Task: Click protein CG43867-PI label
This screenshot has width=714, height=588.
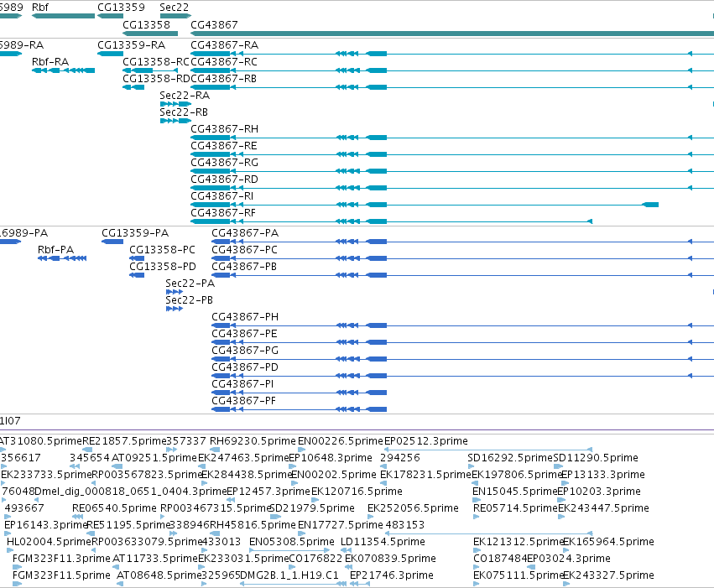Action: click(x=242, y=384)
